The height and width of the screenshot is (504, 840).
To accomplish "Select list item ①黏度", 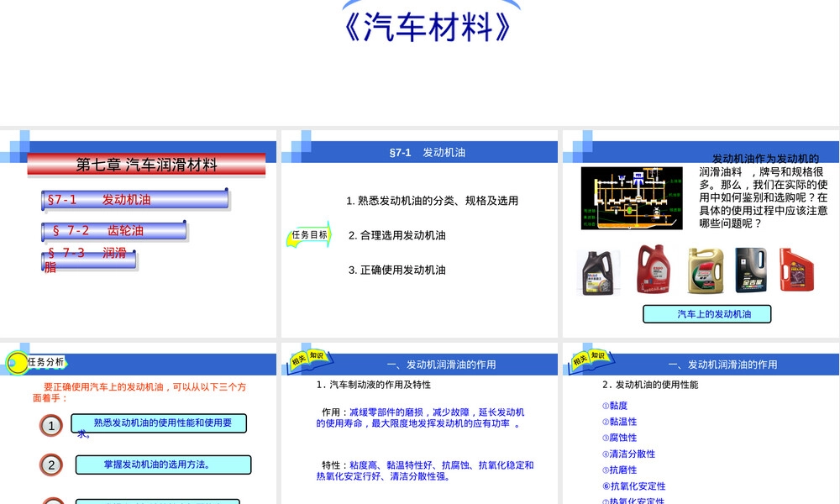I will (615, 406).
